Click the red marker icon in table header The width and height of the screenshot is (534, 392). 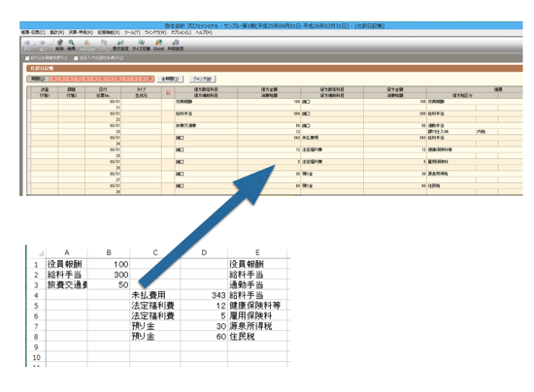click(168, 92)
